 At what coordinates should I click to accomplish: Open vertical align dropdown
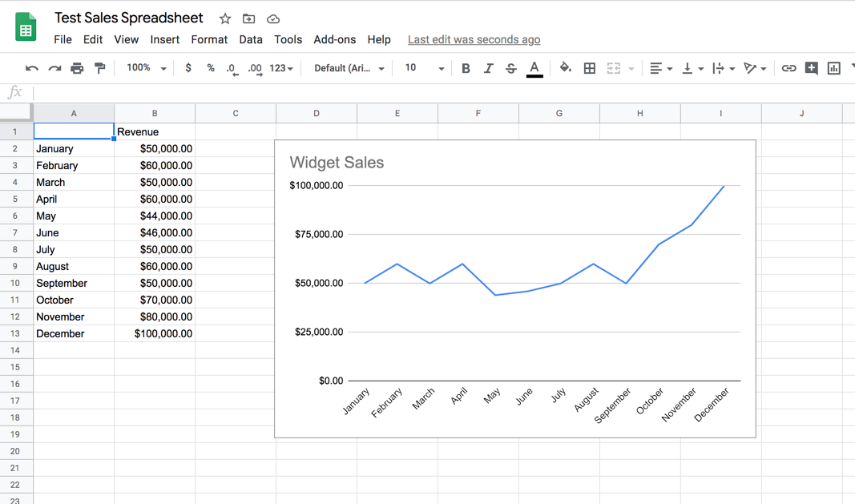tap(692, 68)
